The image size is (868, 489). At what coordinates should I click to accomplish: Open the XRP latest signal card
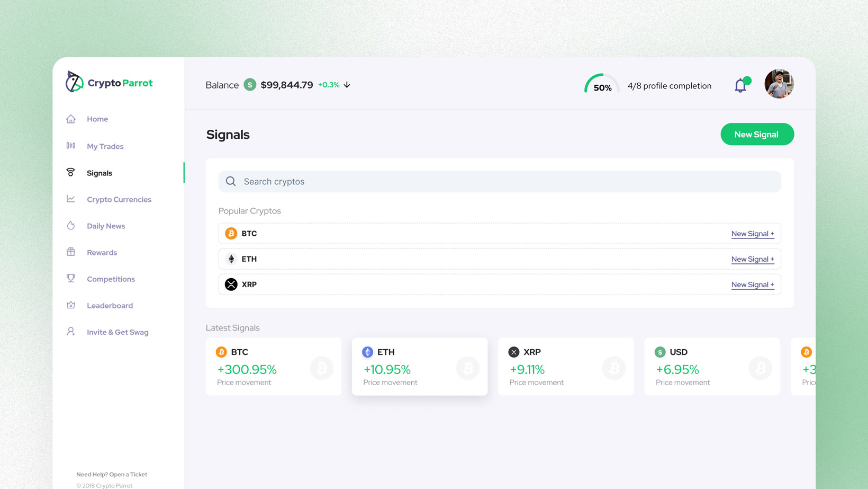566,367
